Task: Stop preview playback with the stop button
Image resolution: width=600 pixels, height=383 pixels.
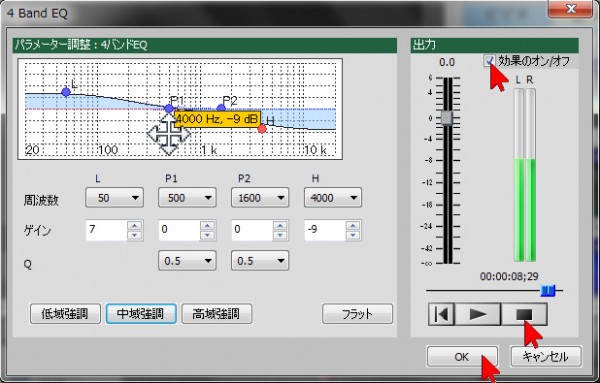Action: (x=524, y=315)
